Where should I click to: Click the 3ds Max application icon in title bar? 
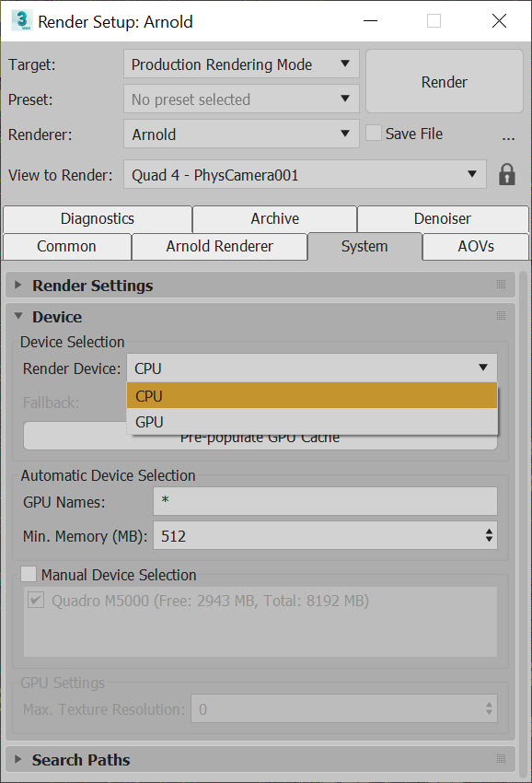point(21,20)
